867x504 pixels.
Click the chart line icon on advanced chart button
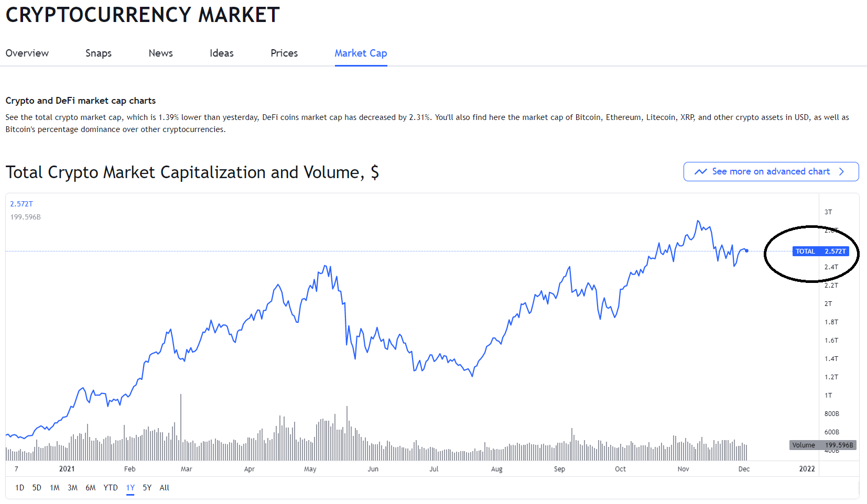point(701,172)
